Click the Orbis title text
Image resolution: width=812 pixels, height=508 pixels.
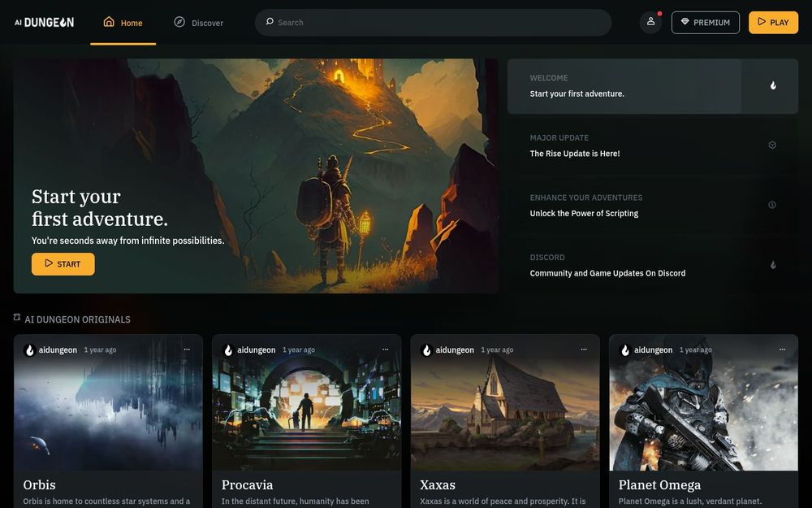tap(39, 484)
